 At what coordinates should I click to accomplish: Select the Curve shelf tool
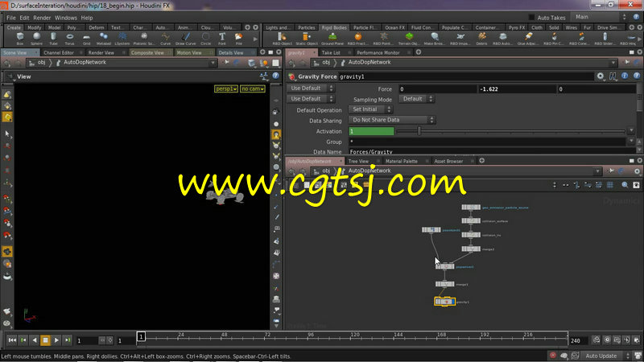coord(165,39)
